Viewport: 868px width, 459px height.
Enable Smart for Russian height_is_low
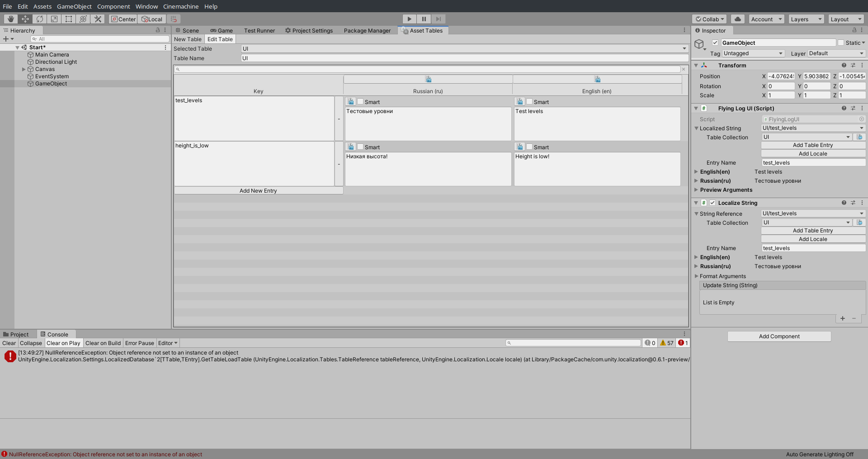point(360,147)
